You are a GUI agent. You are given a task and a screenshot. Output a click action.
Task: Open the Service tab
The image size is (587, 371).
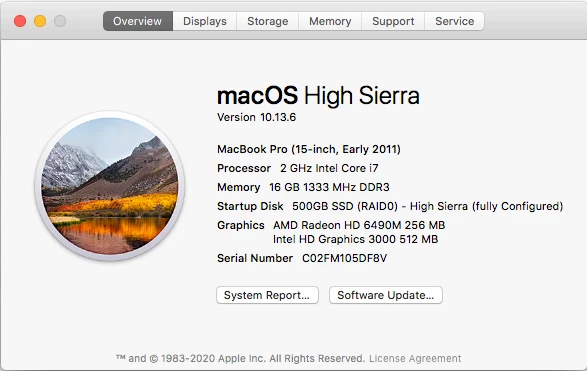454,21
